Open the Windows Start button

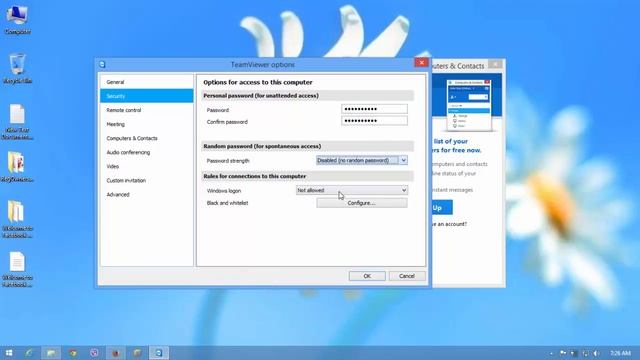click(x=9, y=353)
